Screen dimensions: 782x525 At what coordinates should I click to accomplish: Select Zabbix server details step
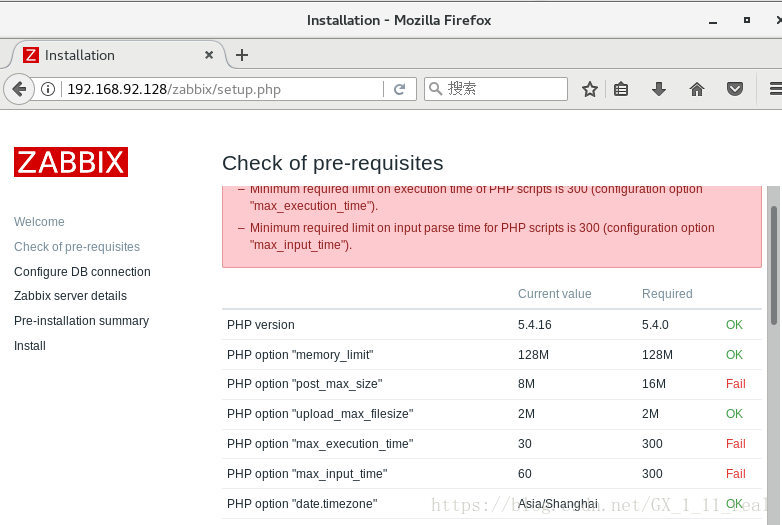pos(70,296)
